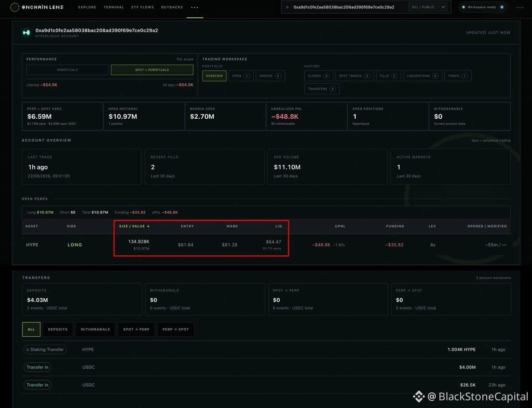Click the 1.004K HYPE transfer amount

pyautogui.click(x=462, y=350)
